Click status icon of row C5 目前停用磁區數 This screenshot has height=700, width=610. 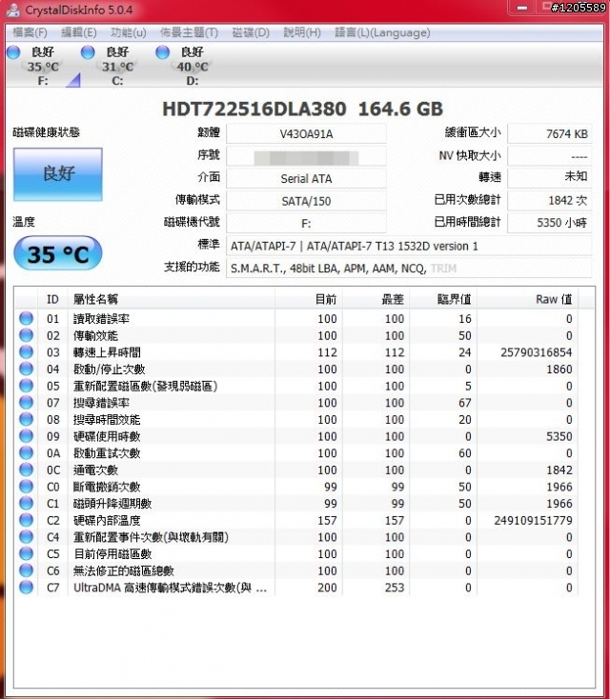[27, 553]
